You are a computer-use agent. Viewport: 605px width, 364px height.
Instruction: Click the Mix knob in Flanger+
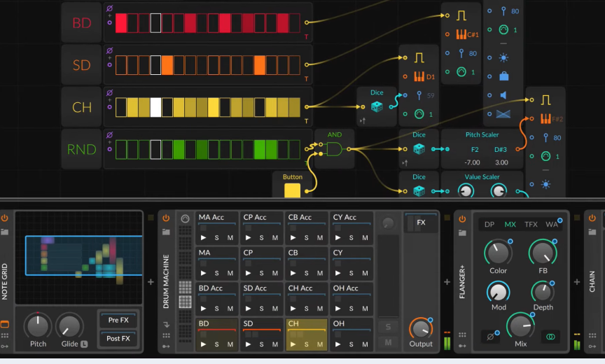click(520, 325)
